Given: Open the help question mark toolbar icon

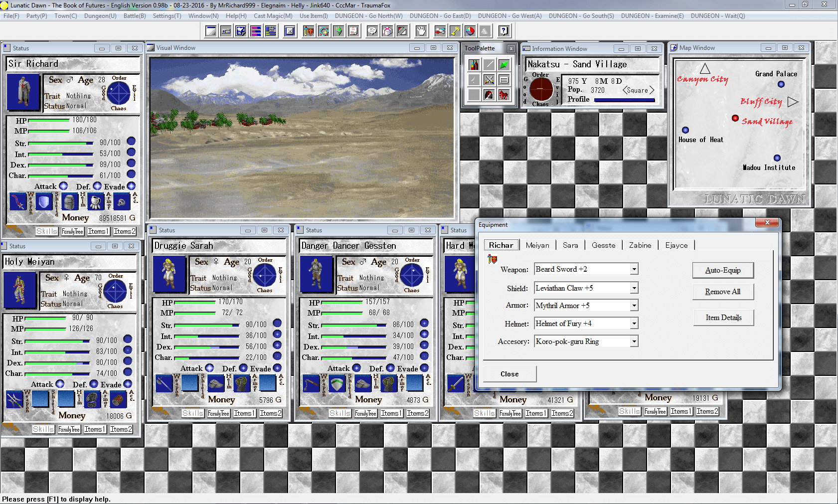Looking at the screenshot, I should pyautogui.click(x=504, y=31).
